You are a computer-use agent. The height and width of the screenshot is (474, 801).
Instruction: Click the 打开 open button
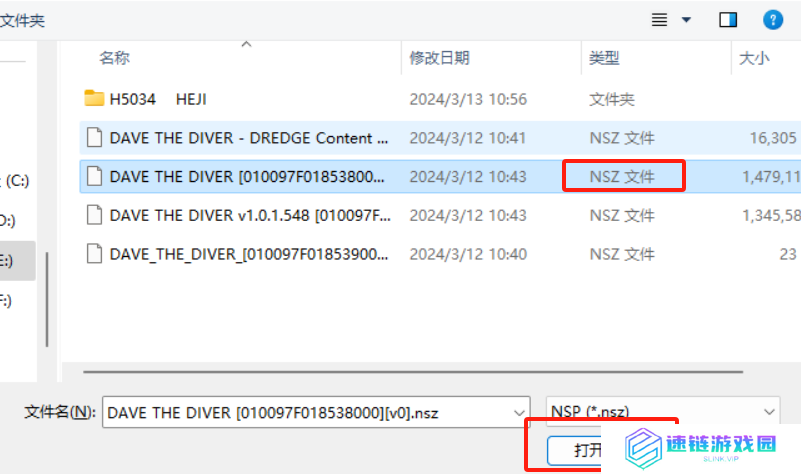pos(574,450)
